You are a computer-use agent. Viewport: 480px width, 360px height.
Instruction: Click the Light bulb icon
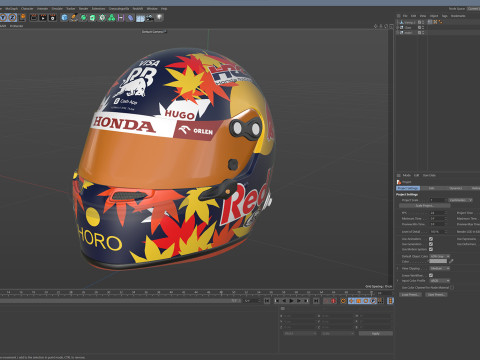coord(159,17)
